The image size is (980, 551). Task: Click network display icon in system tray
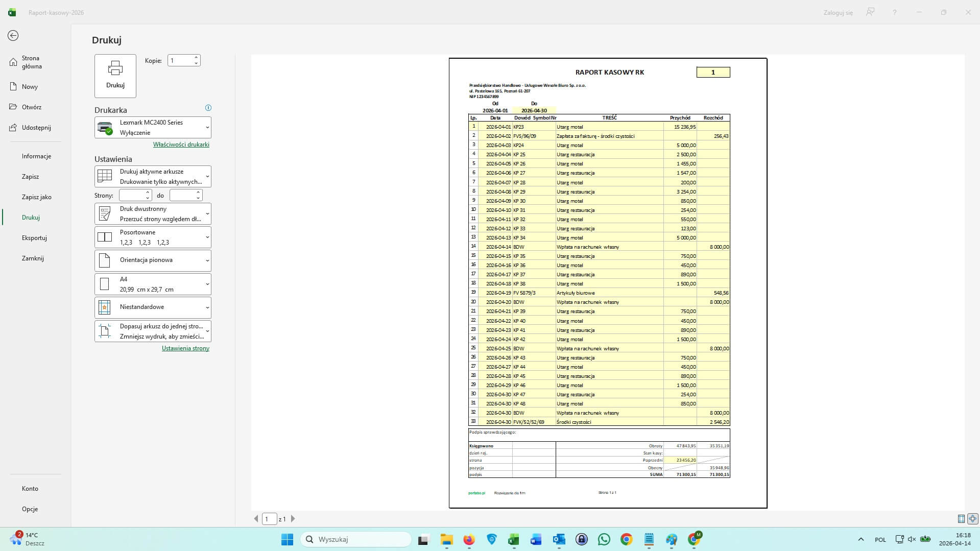900,539
